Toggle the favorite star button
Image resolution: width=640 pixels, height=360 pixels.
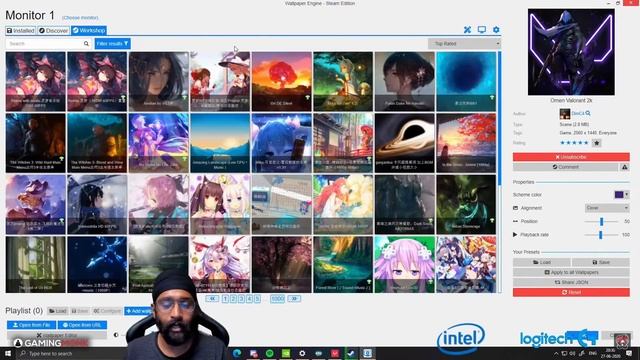tap(597, 143)
